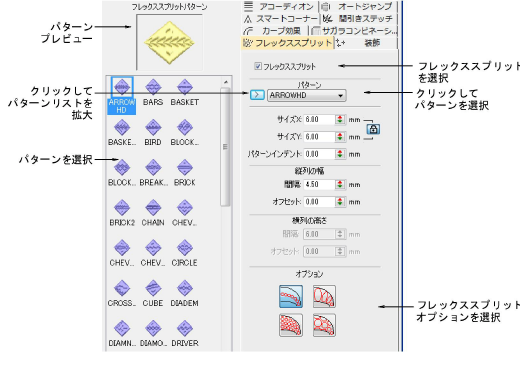Select the second flexsplit option icon

click(x=324, y=296)
